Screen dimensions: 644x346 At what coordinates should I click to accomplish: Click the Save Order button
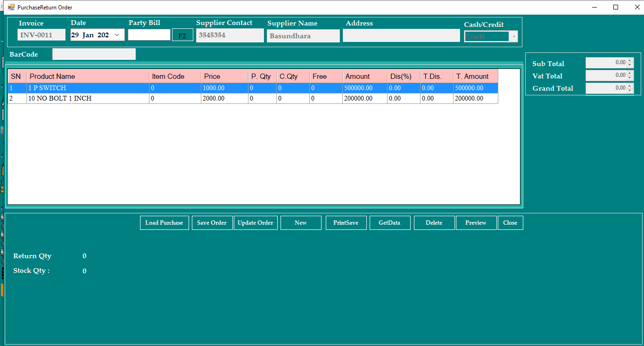click(x=212, y=222)
